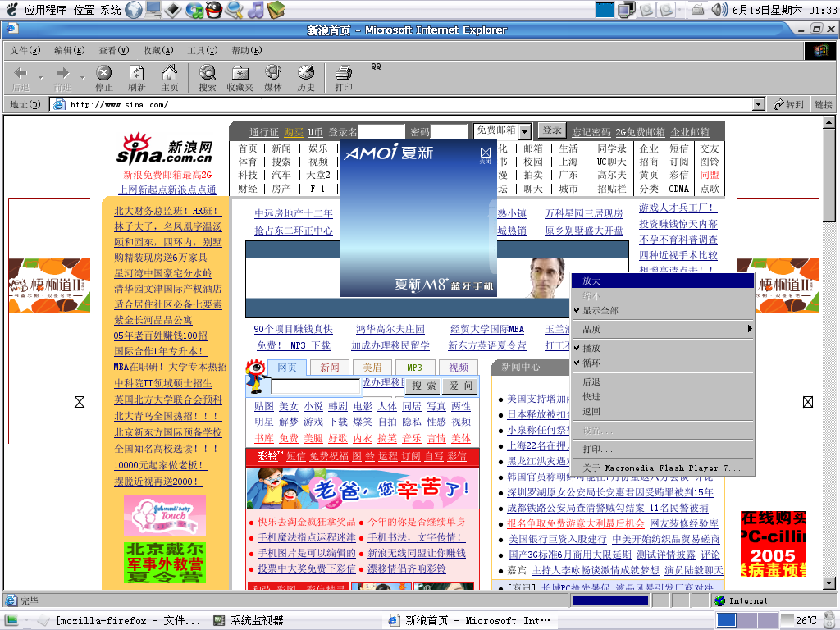Image resolution: width=840 pixels, height=630 pixels.
Task: Click the page icon in address bar
Action: [59, 104]
